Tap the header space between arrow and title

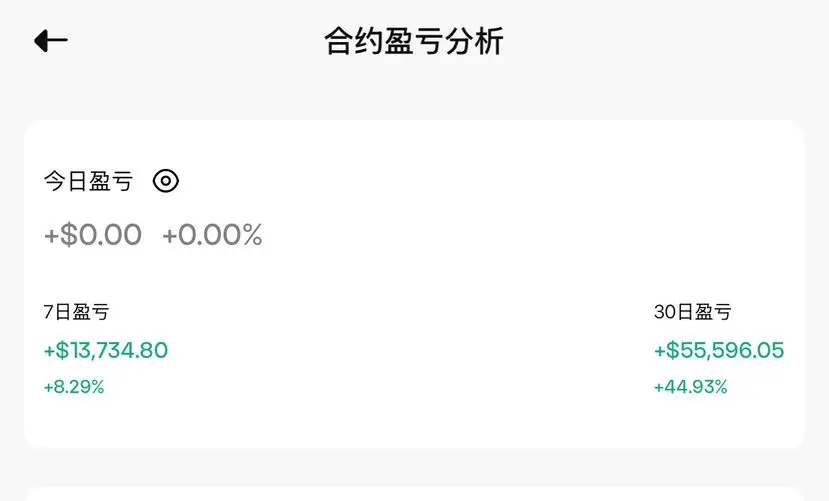point(190,42)
